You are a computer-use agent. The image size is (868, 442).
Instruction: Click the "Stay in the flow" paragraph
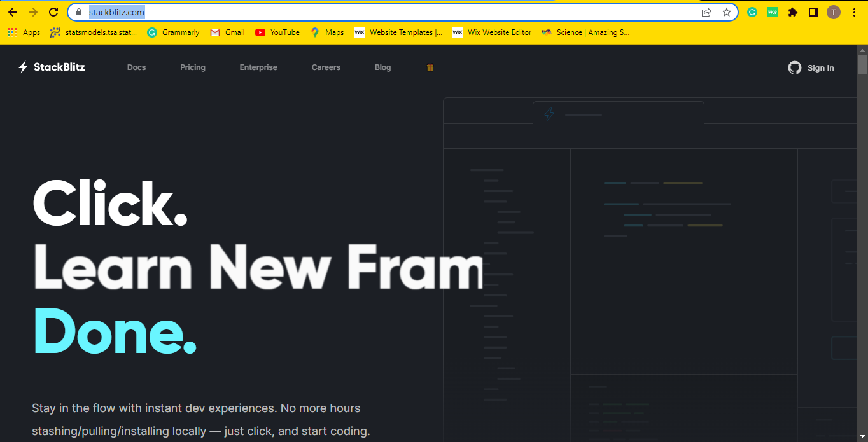pyautogui.click(x=200, y=420)
